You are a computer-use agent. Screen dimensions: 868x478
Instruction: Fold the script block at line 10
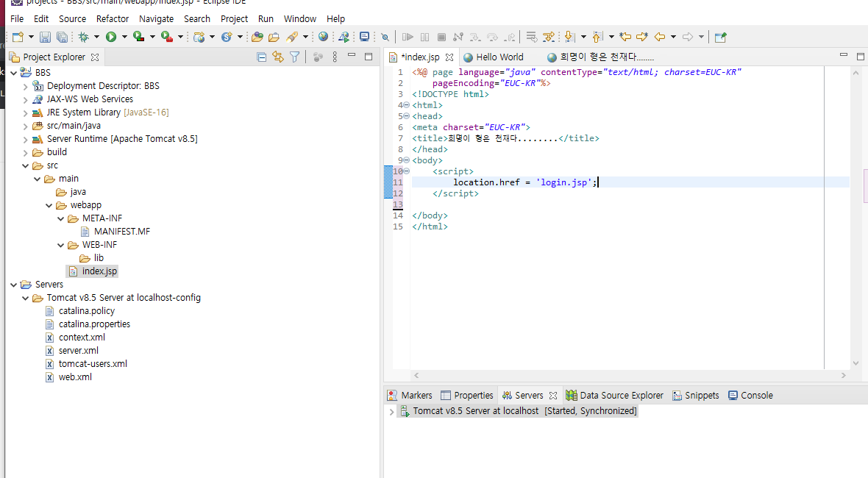tap(406, 171)
